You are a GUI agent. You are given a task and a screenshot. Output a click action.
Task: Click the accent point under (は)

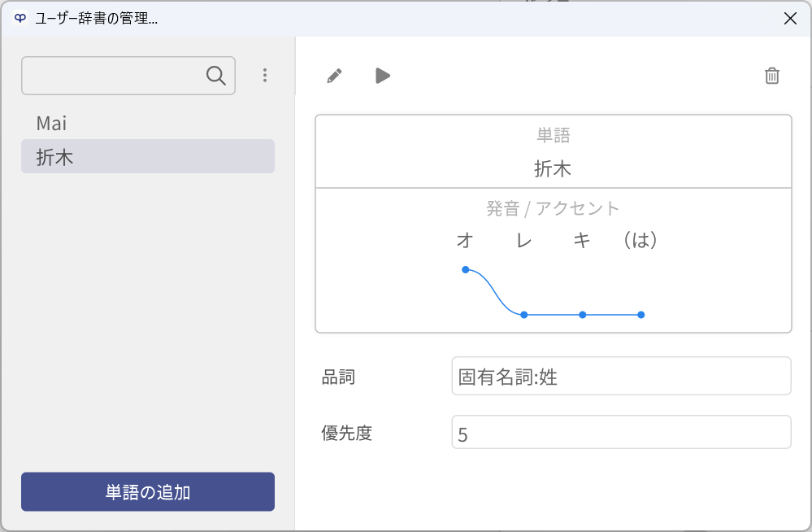(641, 315)
